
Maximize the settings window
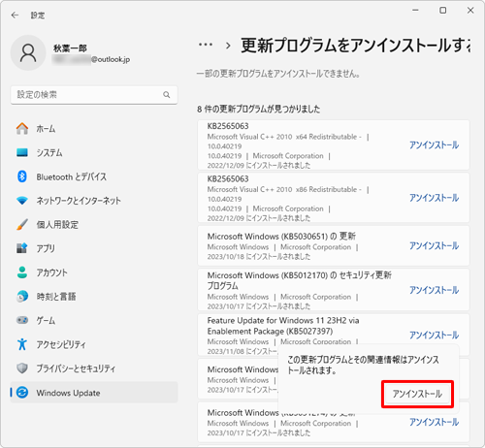(443, 11)
